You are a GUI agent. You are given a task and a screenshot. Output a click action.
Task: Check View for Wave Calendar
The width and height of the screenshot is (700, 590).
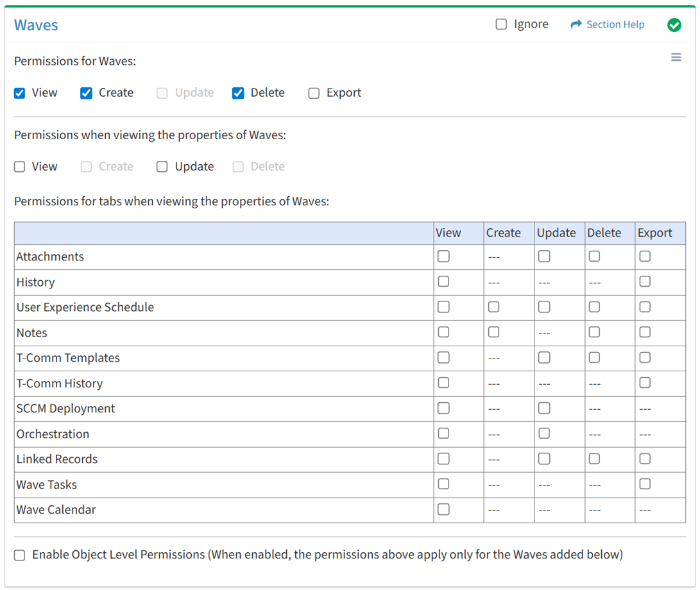pyautogui.click(x=443, y=509)
